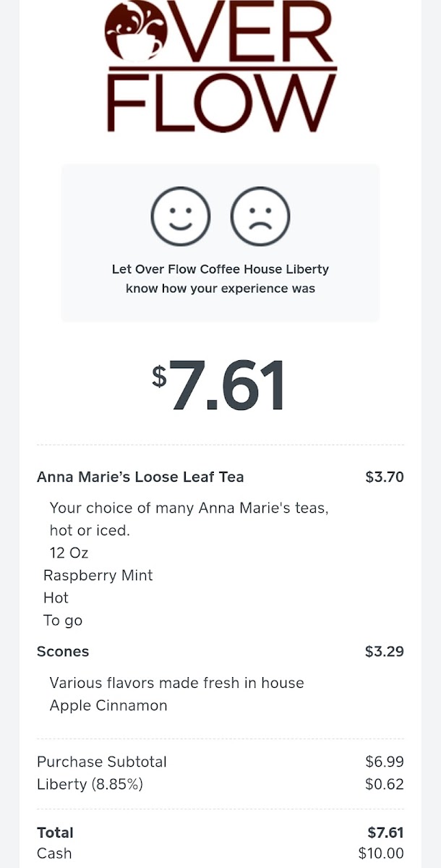The height and width of the screenshot is (868, 441).
Task: Click the Apple Cinnamon flavor text
Action: click(x=108, y=705)
